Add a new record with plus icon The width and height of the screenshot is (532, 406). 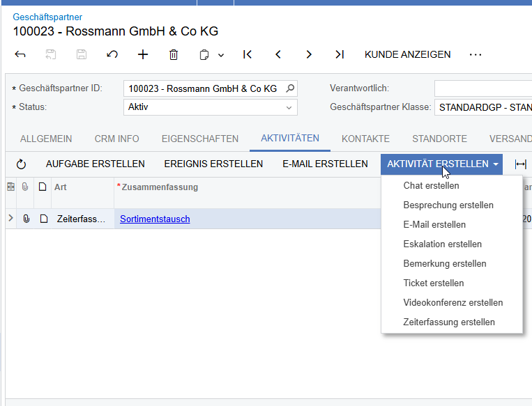pyautogui.click(x=143, y=54)
